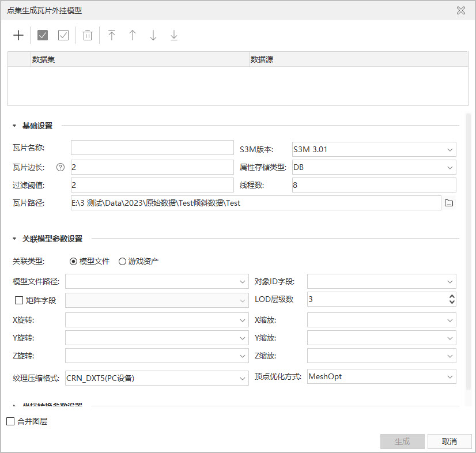Move item to bottom with arrow icon
The image size is (476, 453).
(174, 35)
